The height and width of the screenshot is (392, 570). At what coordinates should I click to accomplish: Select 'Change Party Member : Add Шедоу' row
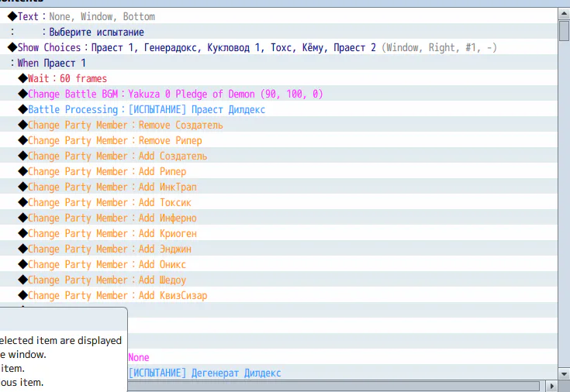(278, 280)
